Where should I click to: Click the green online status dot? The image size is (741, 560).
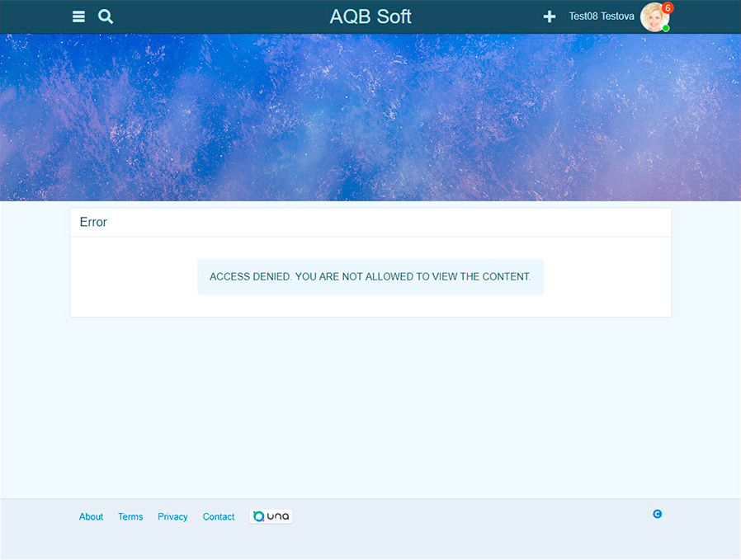666,28
